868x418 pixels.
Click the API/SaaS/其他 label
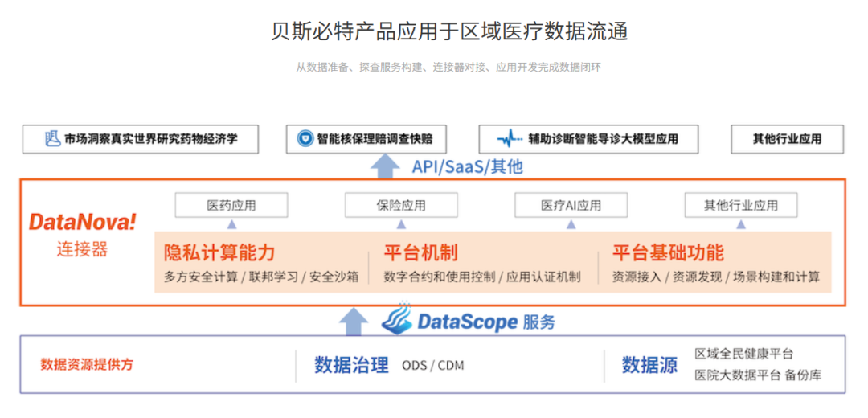click(x=467, y=166)
